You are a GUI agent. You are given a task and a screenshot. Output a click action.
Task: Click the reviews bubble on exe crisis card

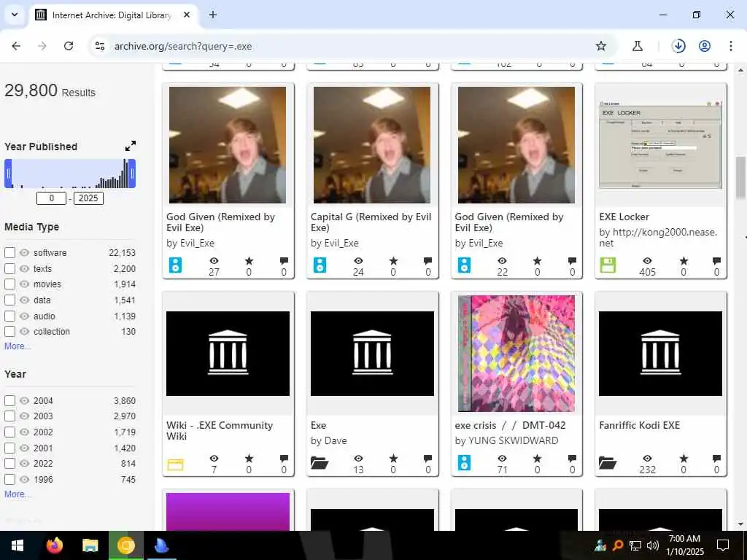point(572,459)
